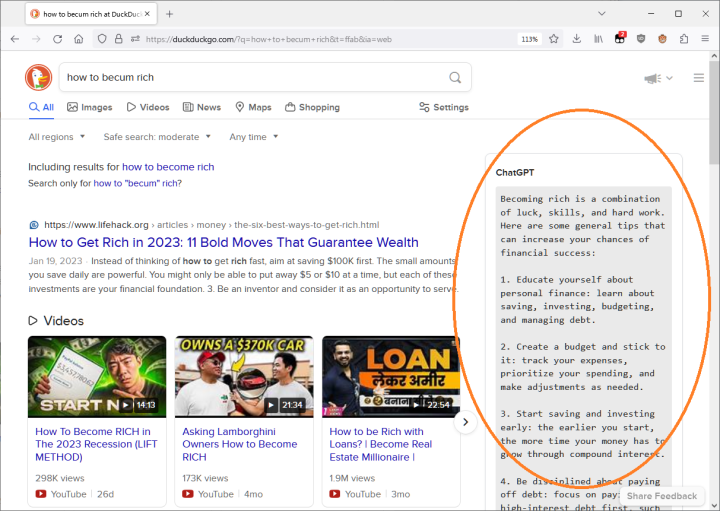Open the DuckDuckGo hamburger side menu
720x511 pixels.
tap(699, 78)
